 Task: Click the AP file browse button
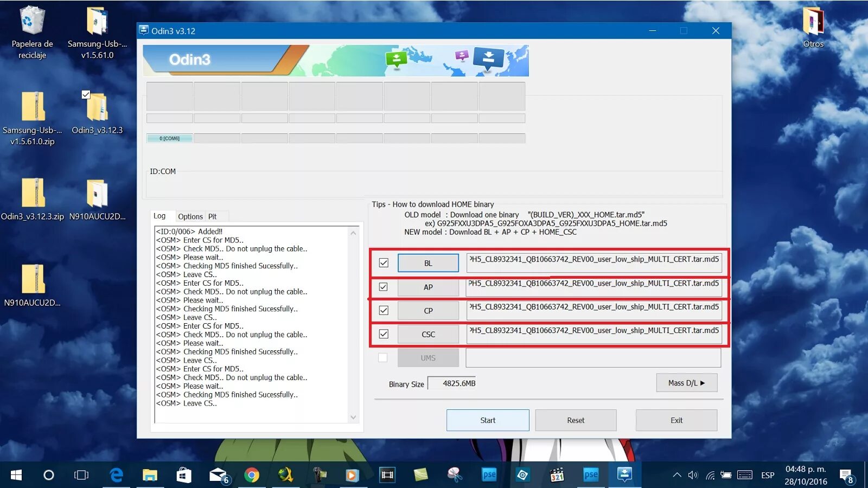pos(428,287)
